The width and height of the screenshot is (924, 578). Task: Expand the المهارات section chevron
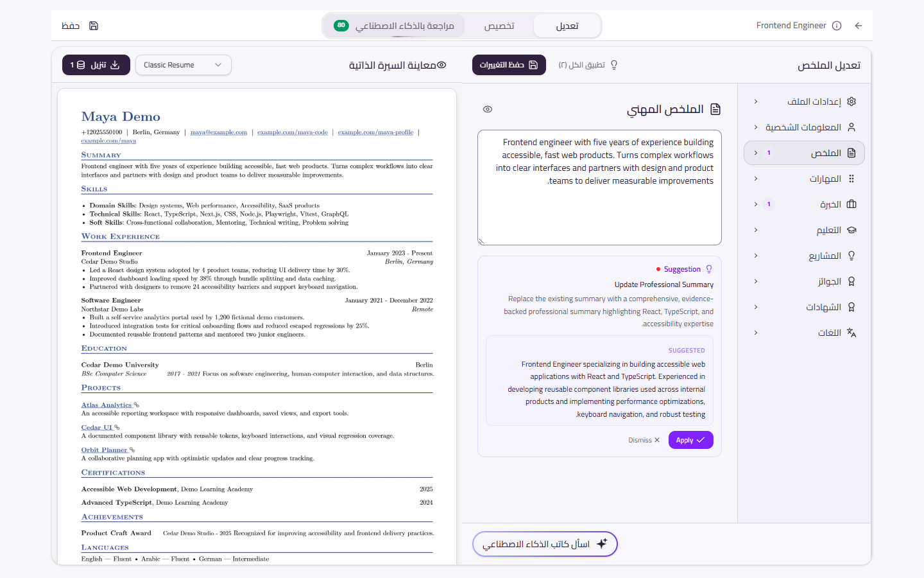point(756,179)
